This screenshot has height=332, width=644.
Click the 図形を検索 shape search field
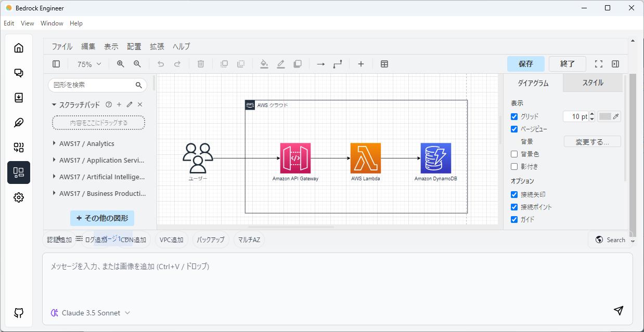coord(98,85)
